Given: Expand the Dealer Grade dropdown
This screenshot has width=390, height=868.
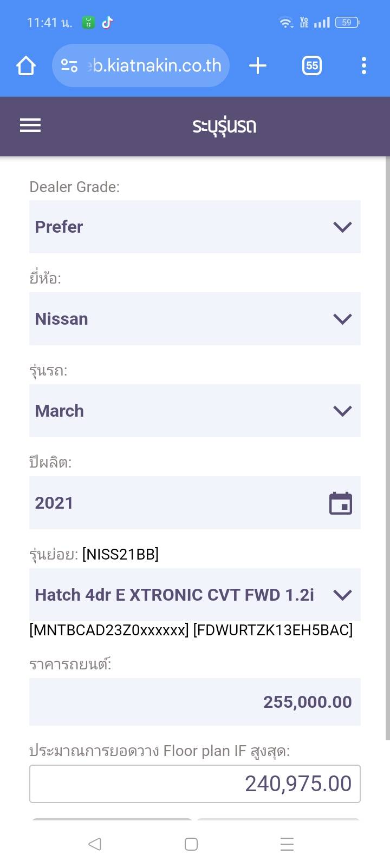Looking at the screenshot, I should coord(195,227).
